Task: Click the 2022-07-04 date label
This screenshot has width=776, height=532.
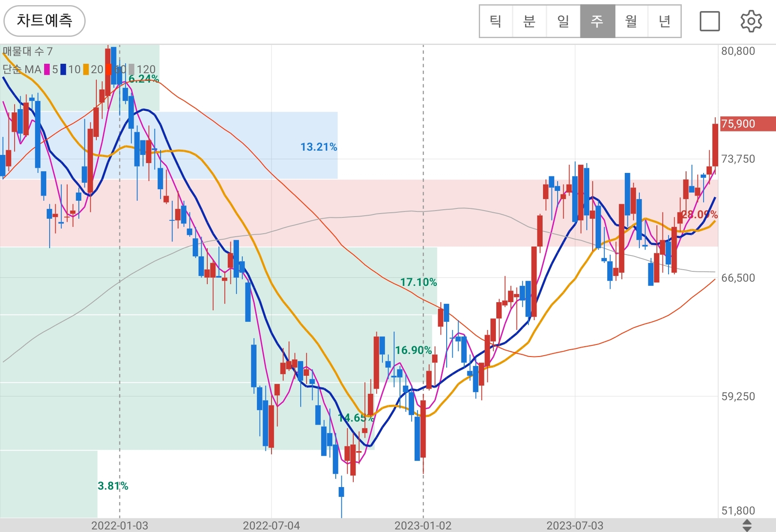Action: point(271,526)
